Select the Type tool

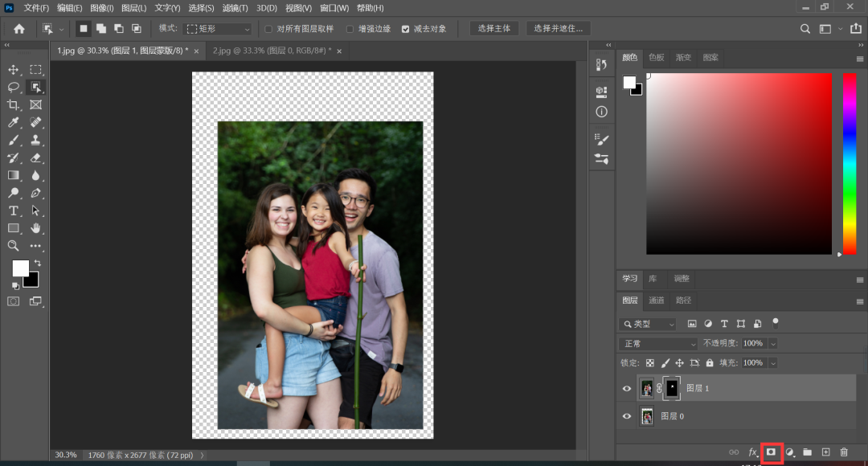(14, 211)
